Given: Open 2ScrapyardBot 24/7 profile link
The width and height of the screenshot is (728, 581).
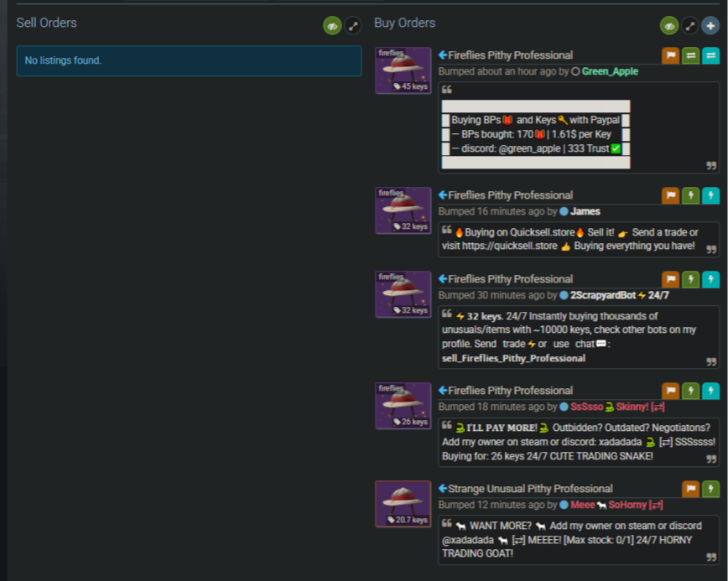Looking at the screenshot, I should click(x=619, y=295).
